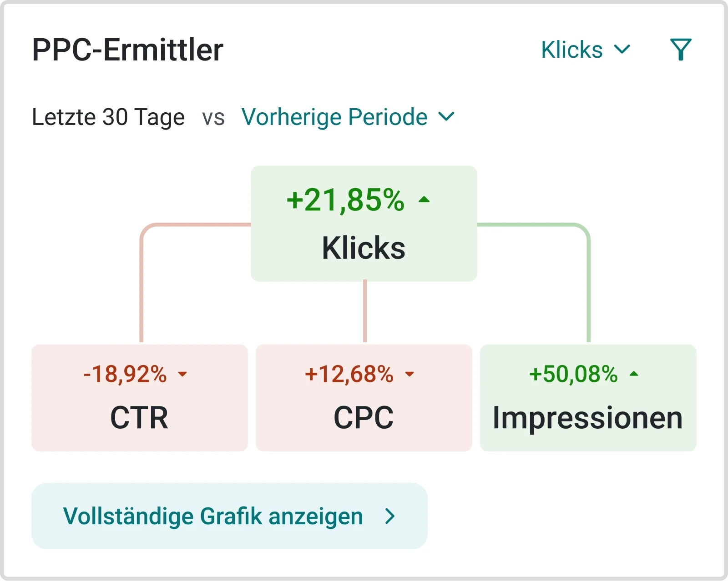This screenshot has width=728, height=581.
Task: Open the Vorherige Periode comparison dropdown
Action: tap(334, 117)
